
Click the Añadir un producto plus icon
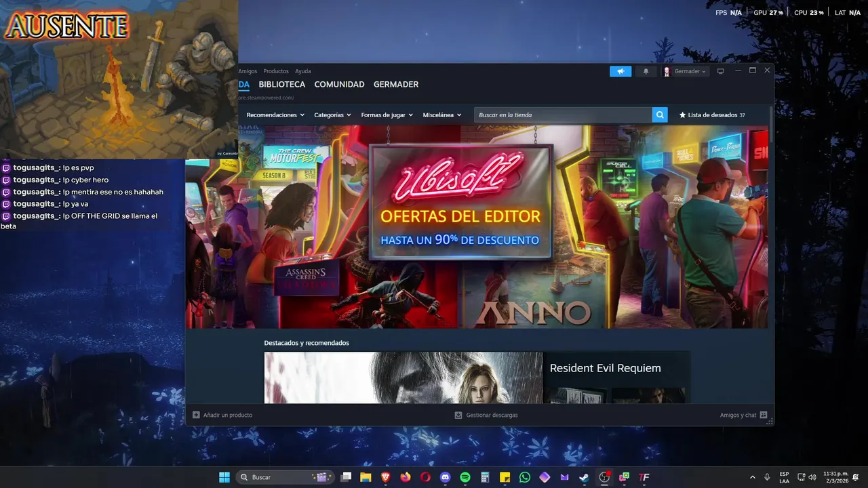coord(196,415)
